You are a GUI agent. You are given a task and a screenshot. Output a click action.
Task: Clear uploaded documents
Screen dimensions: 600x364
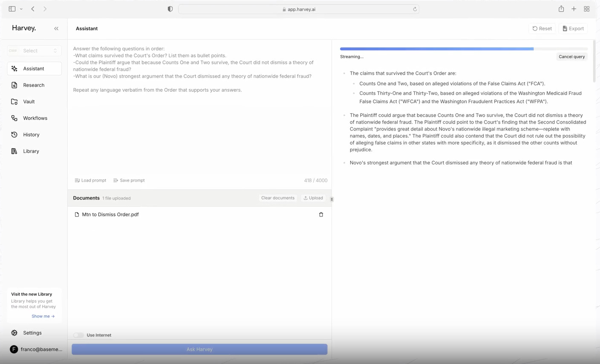[x=278, y=198]
